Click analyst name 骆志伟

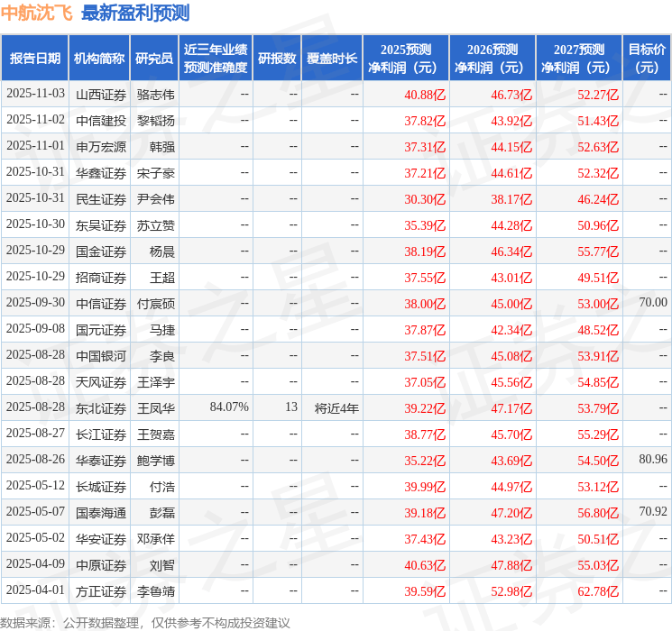tap(155, 95)
